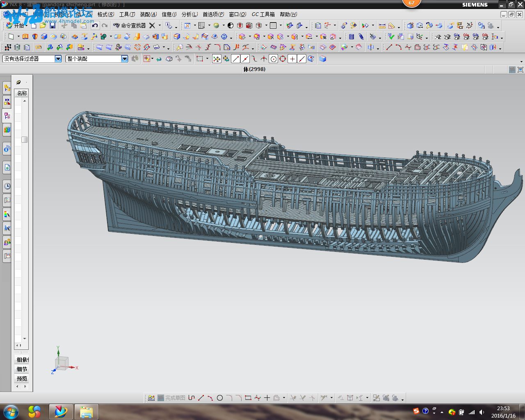525x420 pixels.
Task: Open the 信息(I) menu
Action: [169, 14]
